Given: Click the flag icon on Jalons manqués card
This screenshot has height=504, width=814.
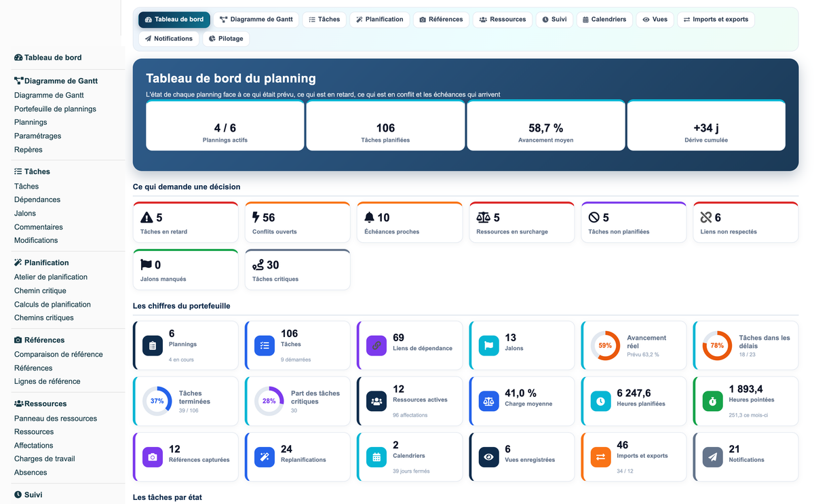Looking at the screenshot, I should click(147, 265).
